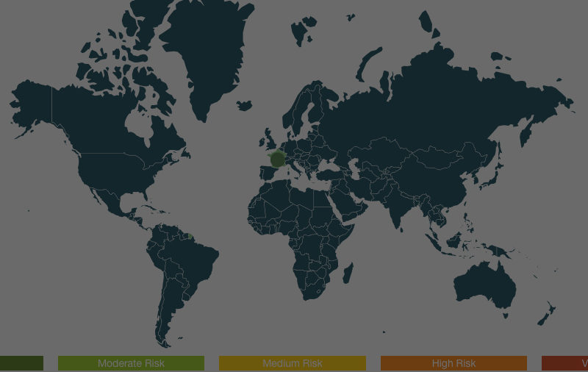Select the Moderate Risk legend swatch
Image resolution: width=588 pixels, height=372 pixels.
coord(131,363)
